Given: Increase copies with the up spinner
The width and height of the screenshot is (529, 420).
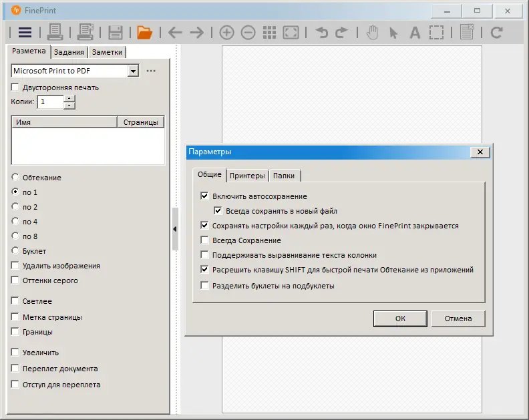Looking at the screenshot, I should 69,99.
